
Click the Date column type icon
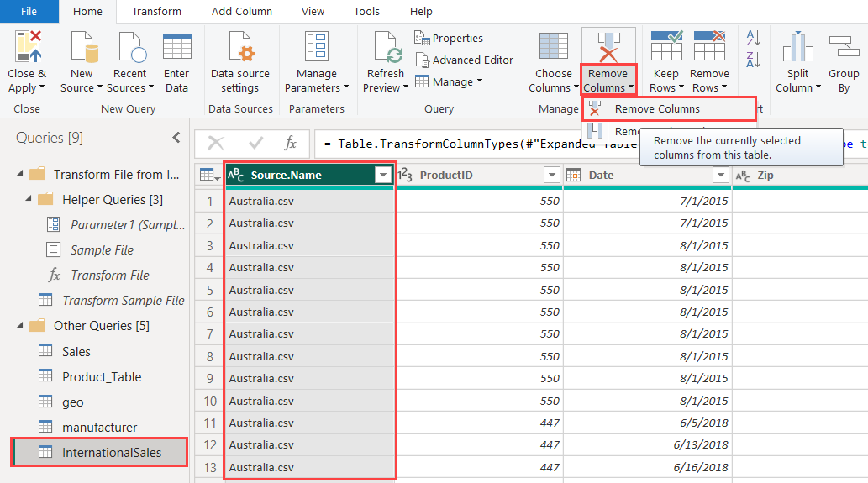pyautogui.click(x=574, y=176)
